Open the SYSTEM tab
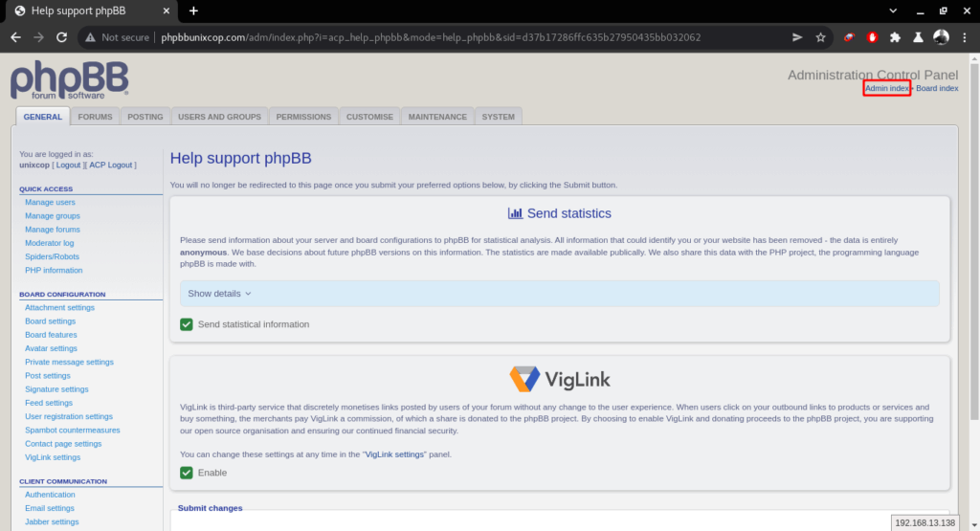 pyautogui.click(x=498, y=117)
